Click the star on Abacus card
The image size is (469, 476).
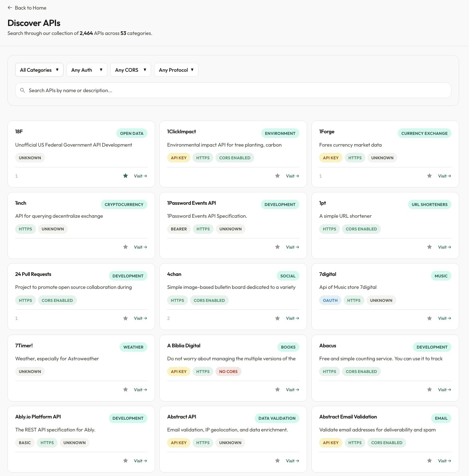pyautogui.click(x=429, y=390)
